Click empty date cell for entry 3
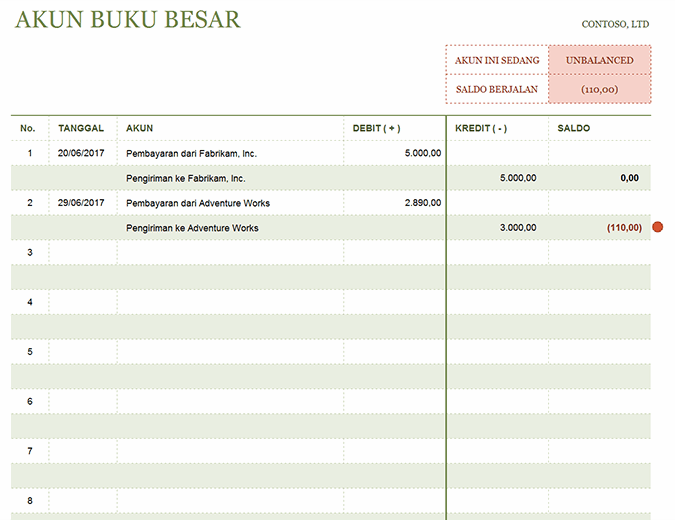 pyautogui.click(x=83, y=252)
